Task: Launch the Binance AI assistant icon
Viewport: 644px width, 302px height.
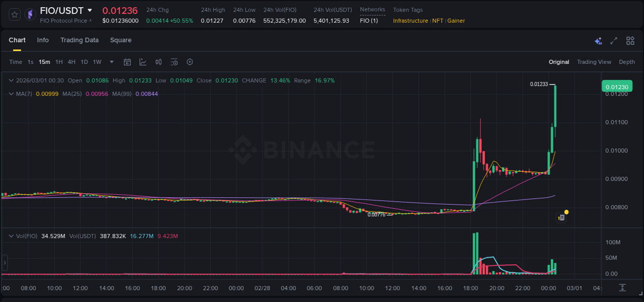Action: [598, 40]
